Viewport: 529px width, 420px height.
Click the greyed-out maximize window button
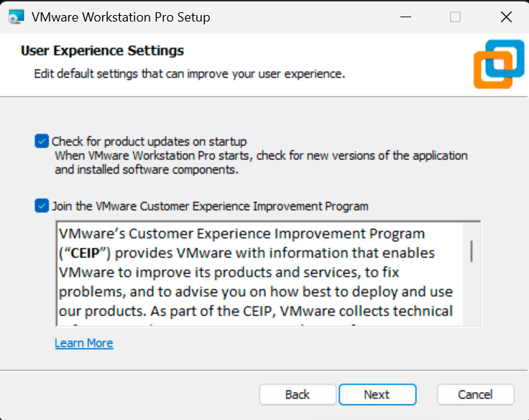click(455, 17)
